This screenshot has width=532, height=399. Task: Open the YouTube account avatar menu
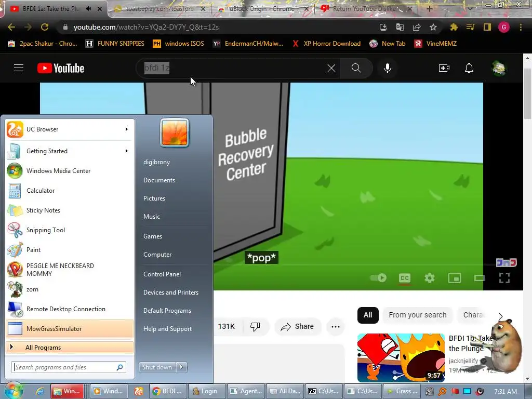pyautogui.click(x=499, y=68)
